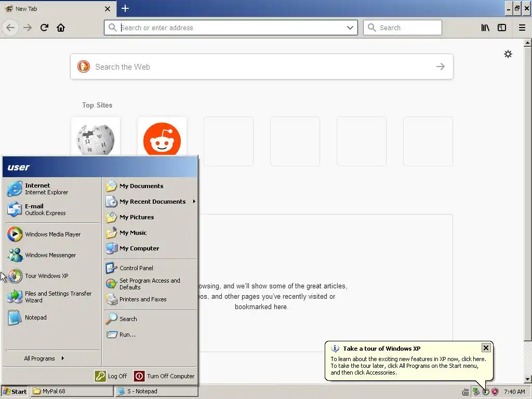Focus the Search or enter address field
This screenshot has height=399, width=532.
point(231,28)
